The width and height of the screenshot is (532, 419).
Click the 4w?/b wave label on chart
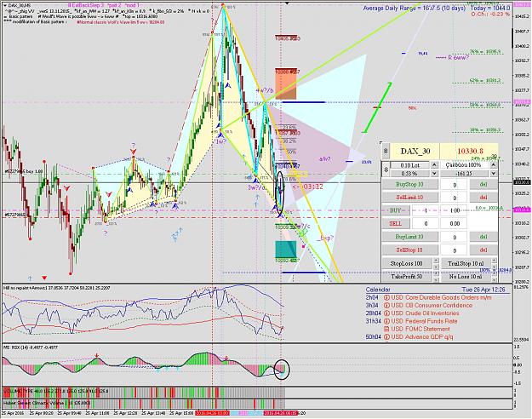265,90
